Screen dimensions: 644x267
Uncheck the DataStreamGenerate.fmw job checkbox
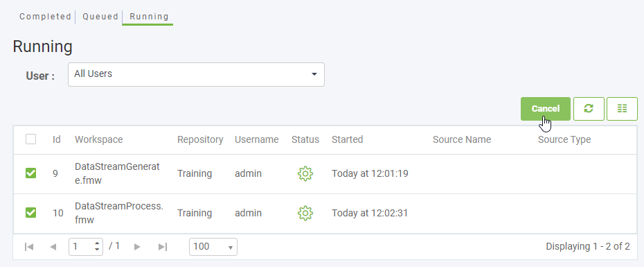pyautogui.click(x=30, y=173)
